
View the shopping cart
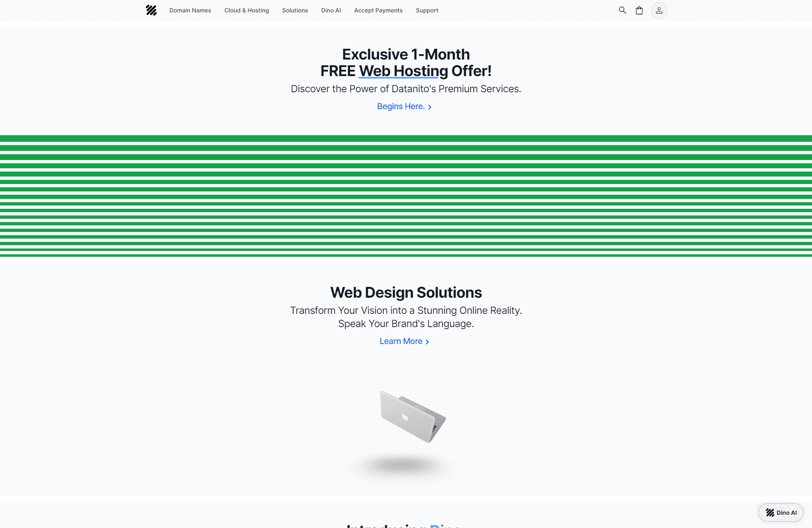click(639, 10)
